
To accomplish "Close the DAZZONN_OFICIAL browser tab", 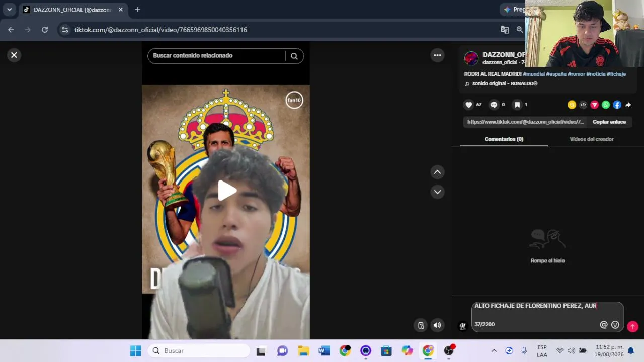I will tap(121, 10).
